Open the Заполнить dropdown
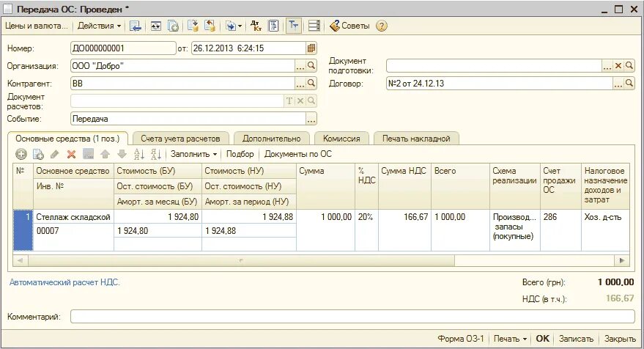Image resolution: width=644 pixels, height=349 pixels. (x=193, y=154)
